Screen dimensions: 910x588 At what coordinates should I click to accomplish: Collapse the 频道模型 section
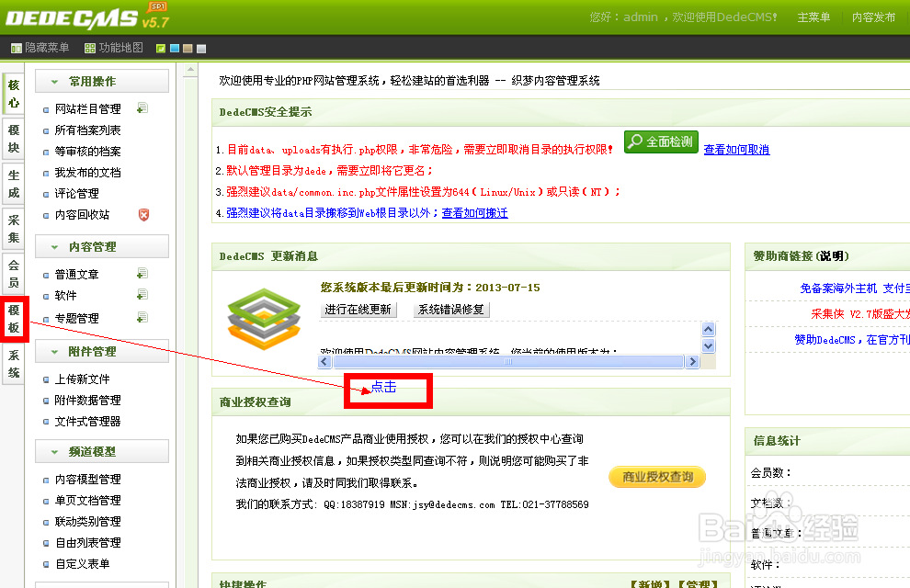[x=101, y=452]
